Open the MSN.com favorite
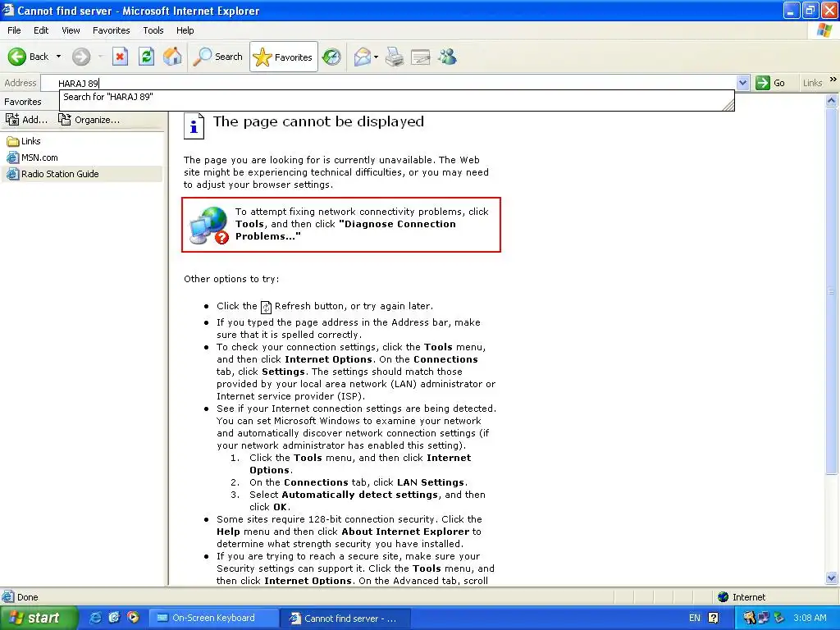Viewport: 840px width, 630px height. tap(32, 158)
